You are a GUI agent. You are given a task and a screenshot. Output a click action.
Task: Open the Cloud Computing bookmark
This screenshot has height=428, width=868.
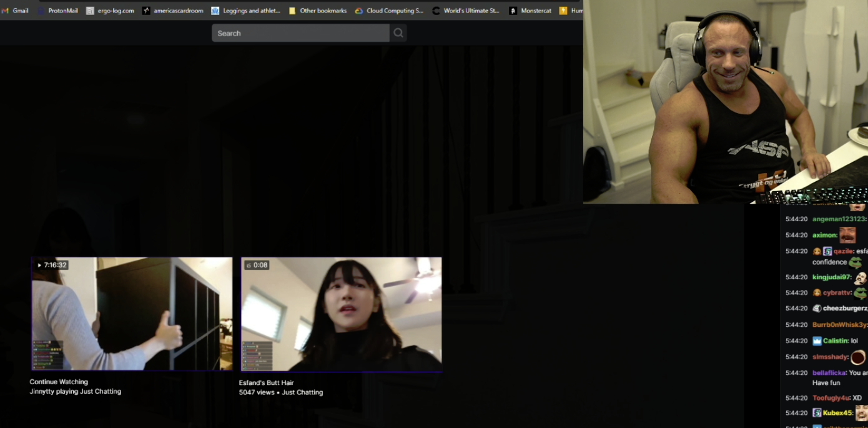[389, 11]
